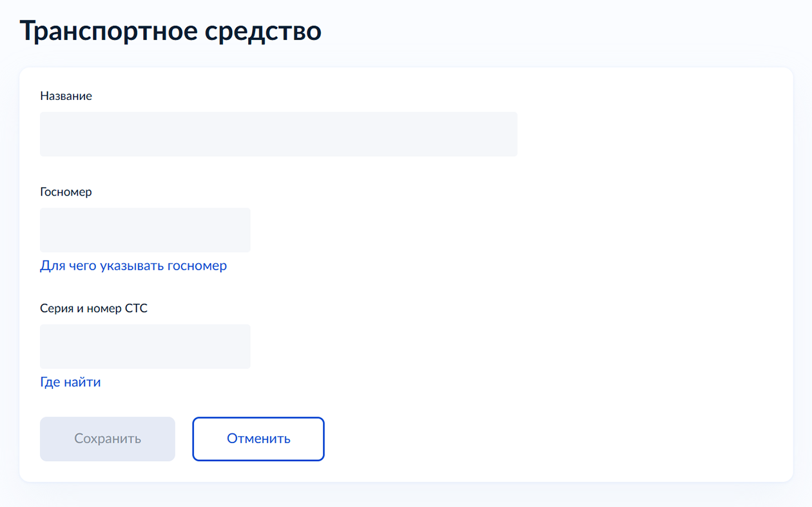Focus the license plate entry field
812x507 pixels.
(x=145, y=230)
